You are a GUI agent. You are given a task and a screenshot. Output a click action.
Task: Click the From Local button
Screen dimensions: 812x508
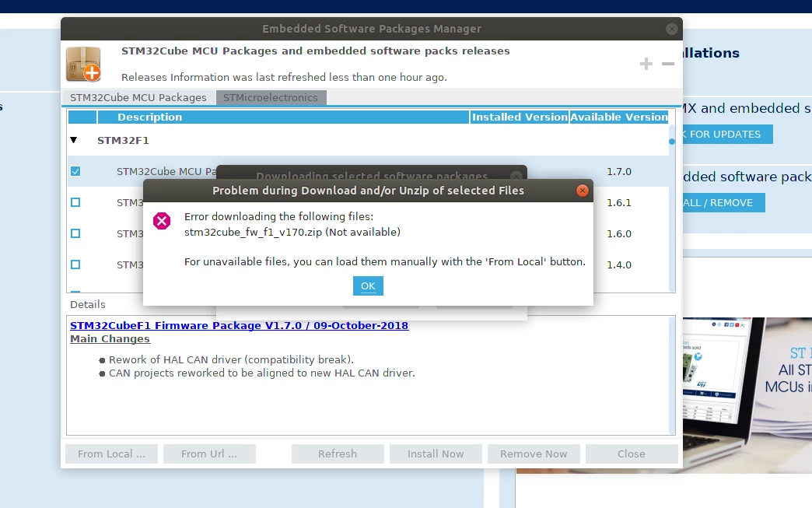[111, 454]
